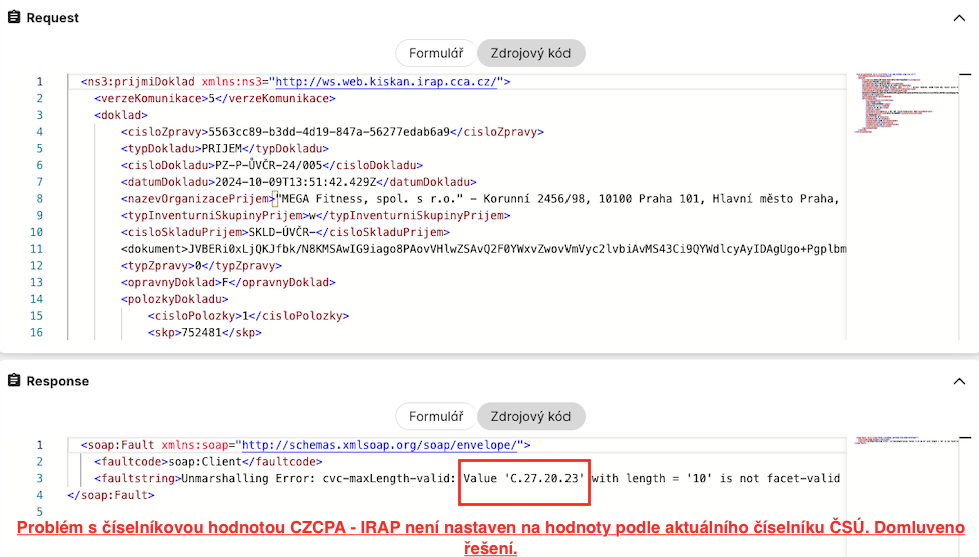The height and width of the screenshot is (557, 979).
Task: Click the highlighted Value 'C.27.20.23' text
Action: point(524,478)
